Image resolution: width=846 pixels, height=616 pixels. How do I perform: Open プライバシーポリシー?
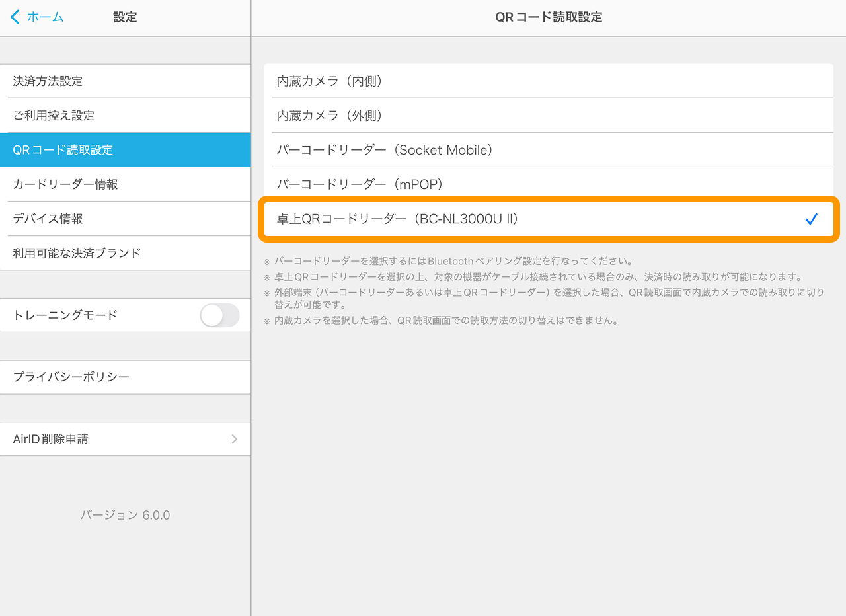125,377
